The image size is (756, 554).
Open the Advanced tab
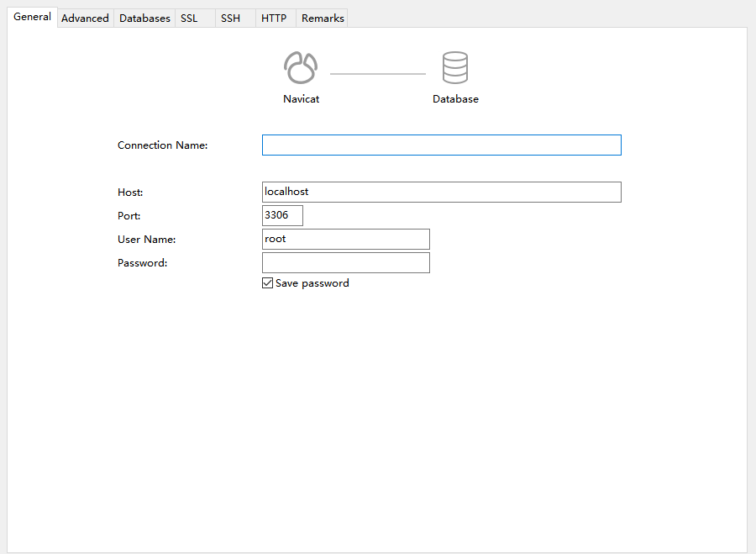click(x=85, y=18)
